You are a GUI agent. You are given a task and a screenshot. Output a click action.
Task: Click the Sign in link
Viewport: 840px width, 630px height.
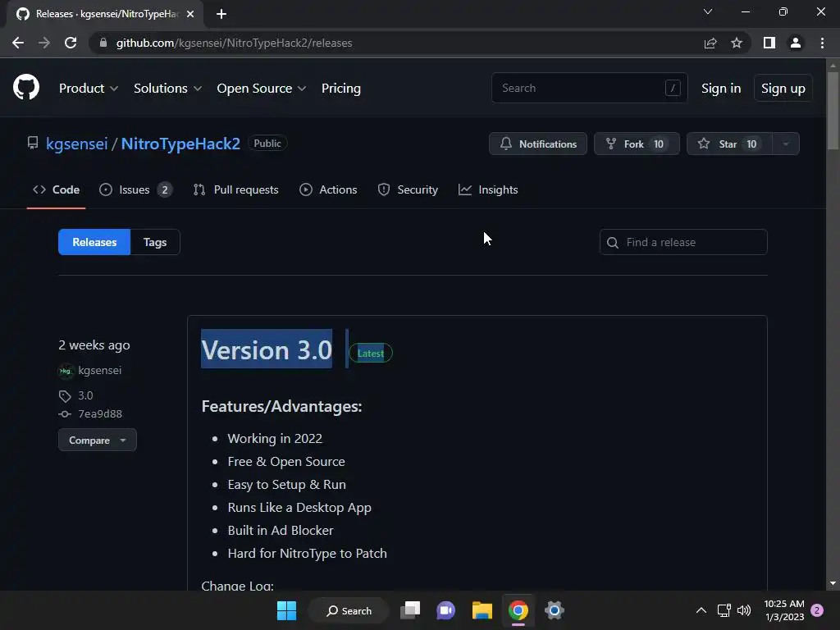tap(721, 89)
